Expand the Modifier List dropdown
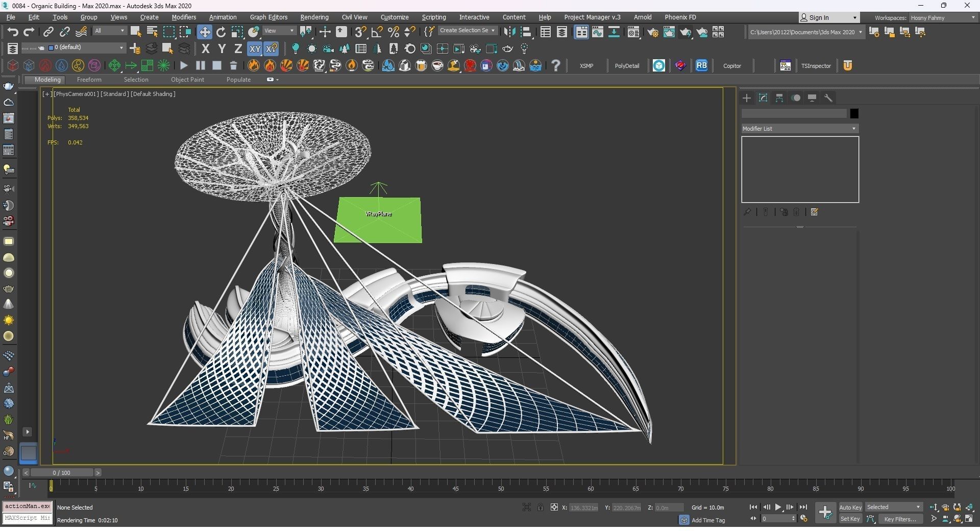Viewport: 980px width, 531px height. pos(799,129)
